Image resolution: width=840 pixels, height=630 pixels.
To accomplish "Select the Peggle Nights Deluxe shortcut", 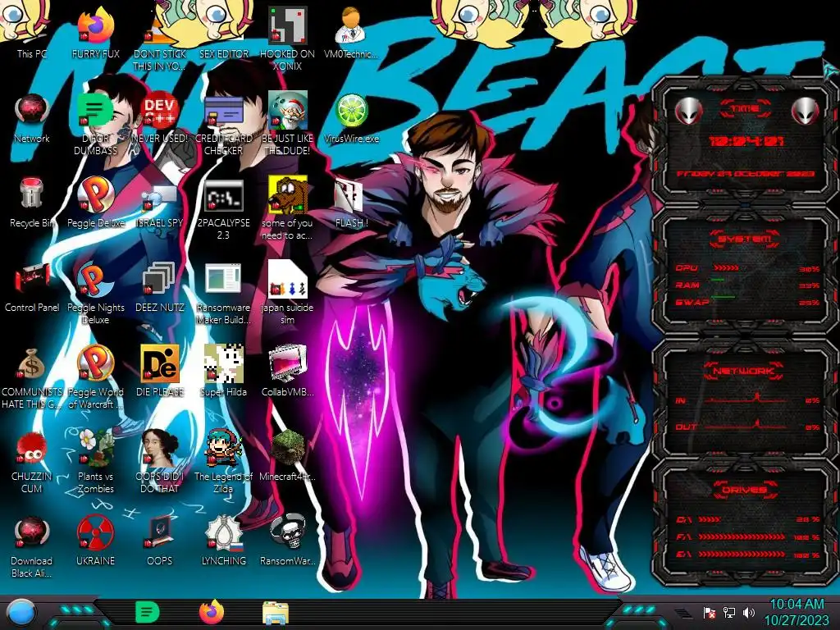I will tap(95, 294).
